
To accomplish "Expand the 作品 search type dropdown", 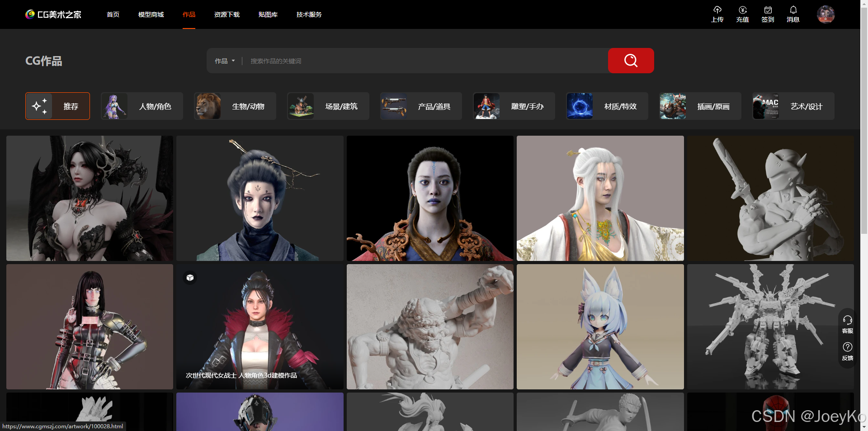I will pos(225,61).
